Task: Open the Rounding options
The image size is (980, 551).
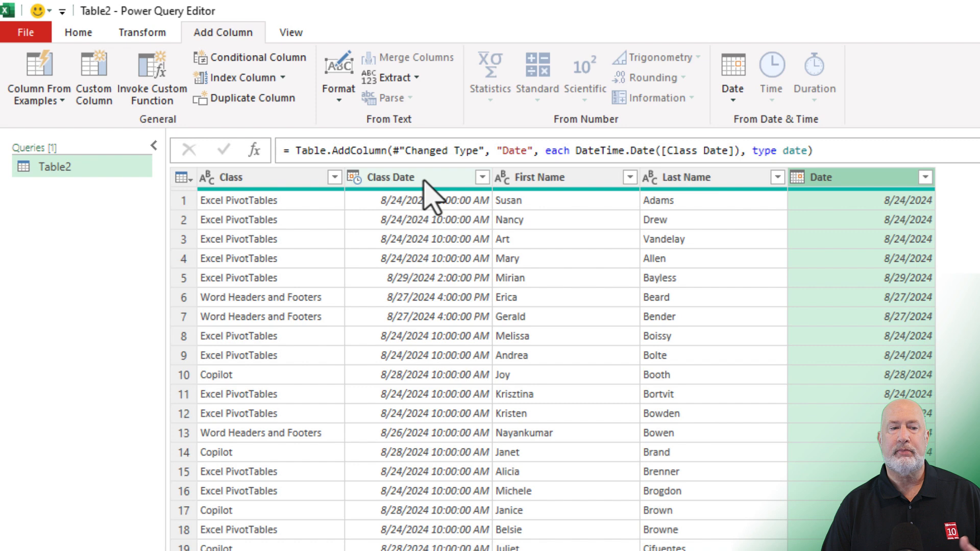Action: click(650, 77)
